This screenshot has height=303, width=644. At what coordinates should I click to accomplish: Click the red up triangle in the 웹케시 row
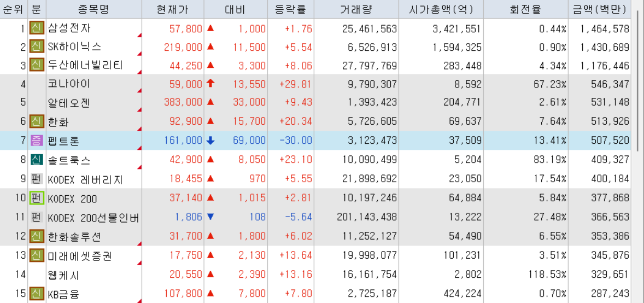210,274
